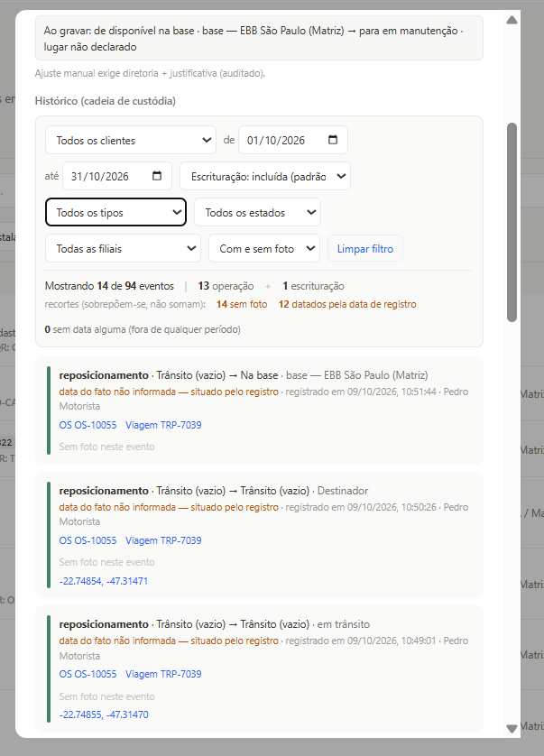Open Viagem TRP-7039 link in the 10:50:26 event
The height and width of the screenshot is (756, 544).
tap(163, 540)
